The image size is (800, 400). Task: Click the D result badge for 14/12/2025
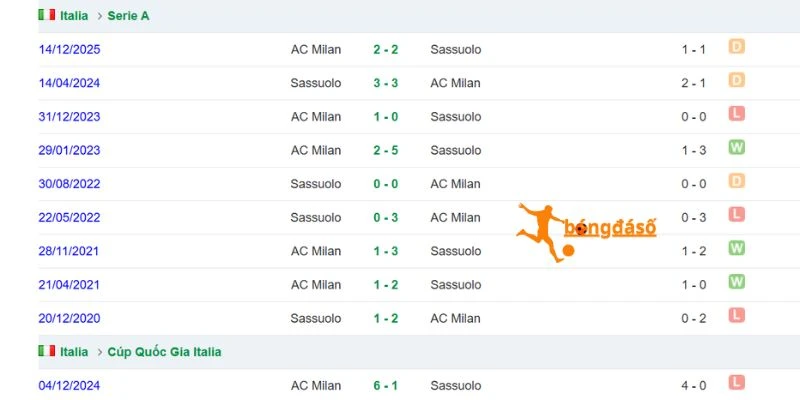(736, 47)
